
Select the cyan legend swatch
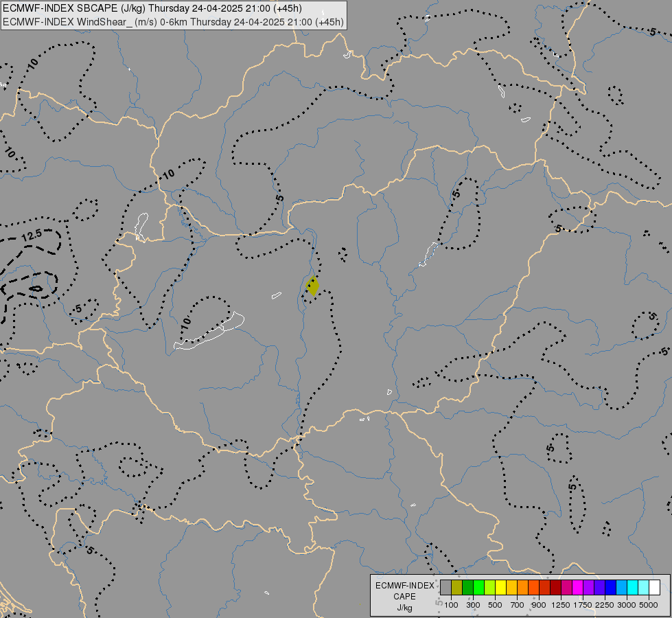click(633, 588)
